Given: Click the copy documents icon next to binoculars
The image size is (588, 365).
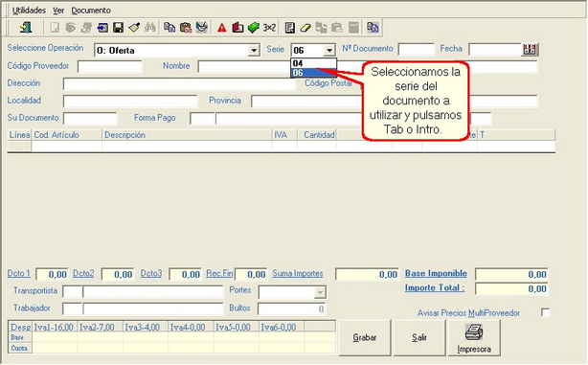Looking at the screenshot, I should point(170,28).
